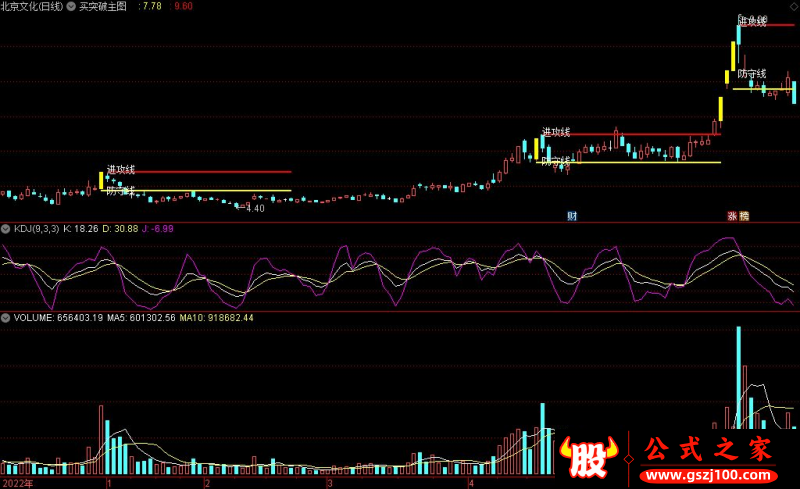The width and height of the screenshot is (800, 489).
Task: Click the 北京文化(日线) stock title
Action: [x=32, y=7]
